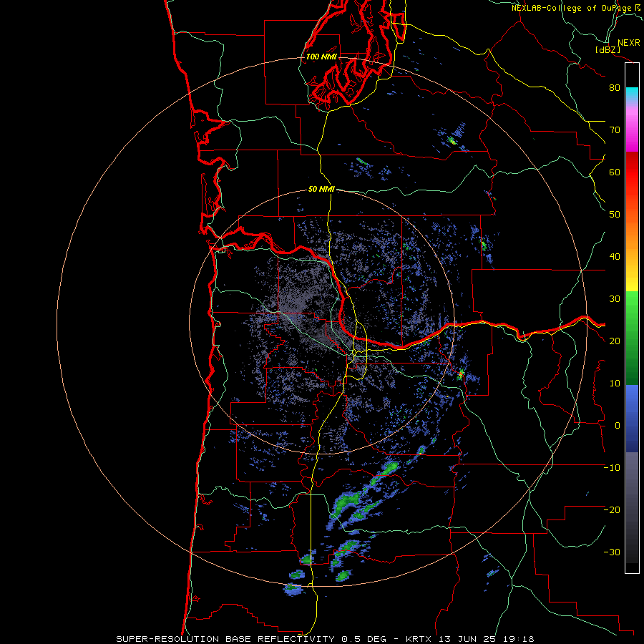Image resolution: width=644 pixels, height=644 pixels.
Task: Click the 70 value on the dBZ scale
Action: 615,130
